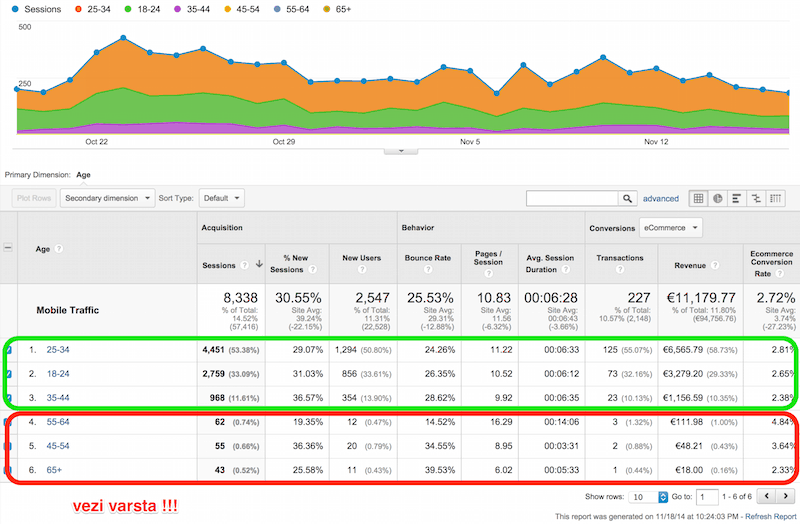The image size is (800, 524).
Task: Open help icon for Transactions column
Action: 620,269
